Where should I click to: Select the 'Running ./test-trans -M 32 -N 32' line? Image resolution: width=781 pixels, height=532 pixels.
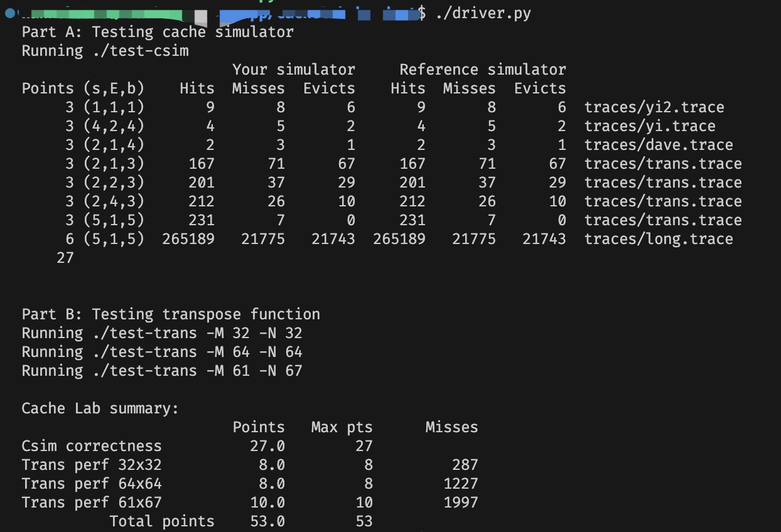click(x=162, y=333)
